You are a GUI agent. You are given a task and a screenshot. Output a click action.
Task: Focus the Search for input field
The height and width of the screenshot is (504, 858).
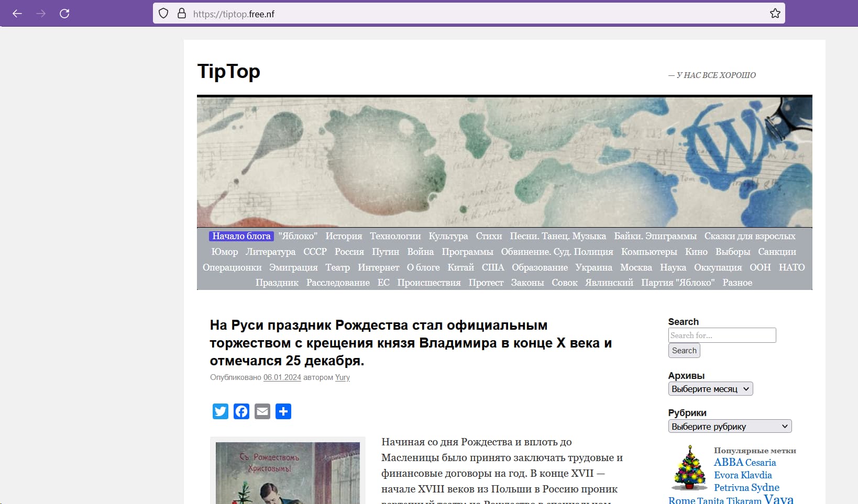[722, 335]
